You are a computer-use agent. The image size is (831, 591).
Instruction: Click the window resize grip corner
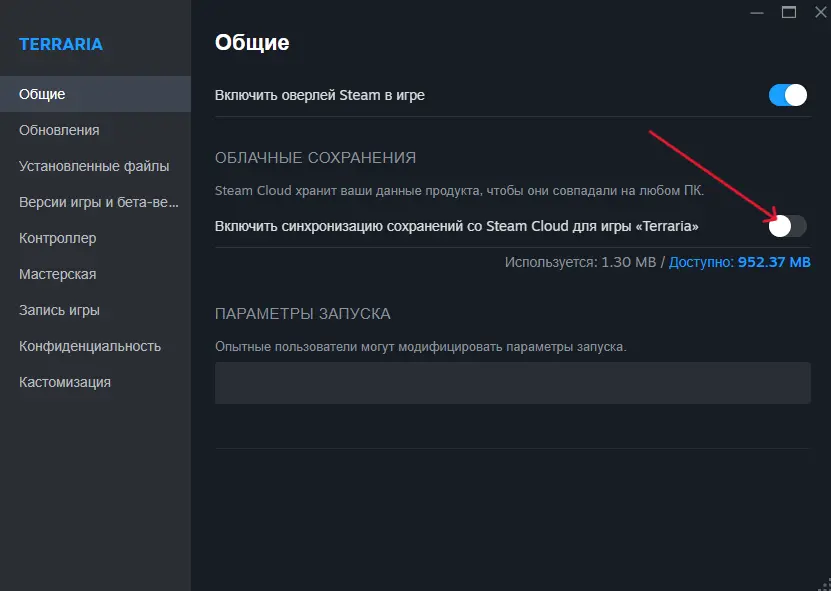(x=826, y=585)
